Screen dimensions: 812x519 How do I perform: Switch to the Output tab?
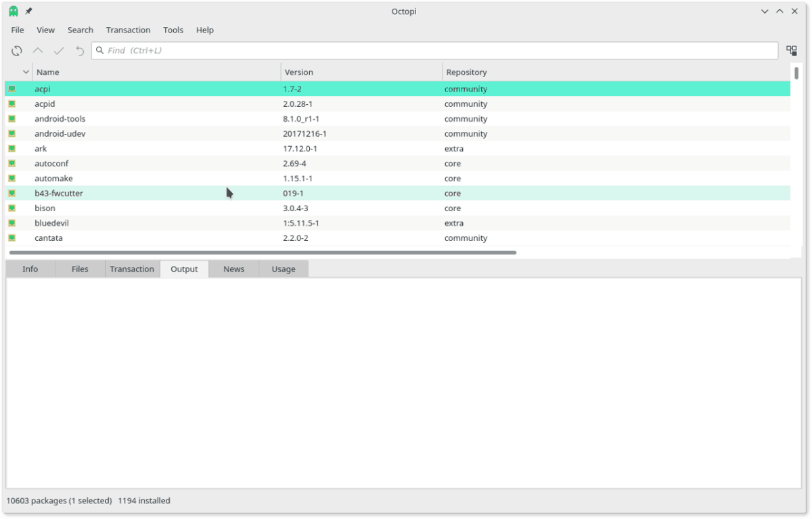tap(184, 269)
